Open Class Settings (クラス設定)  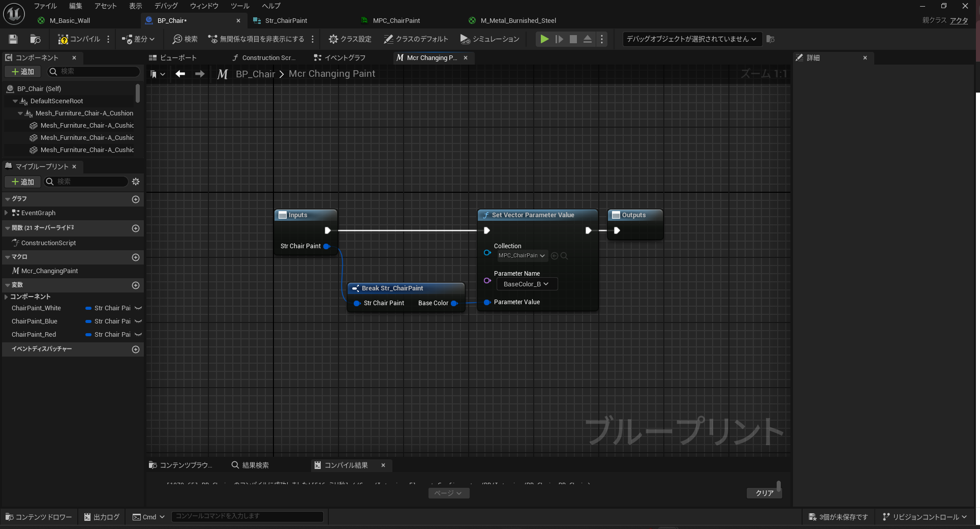[350, 39]
